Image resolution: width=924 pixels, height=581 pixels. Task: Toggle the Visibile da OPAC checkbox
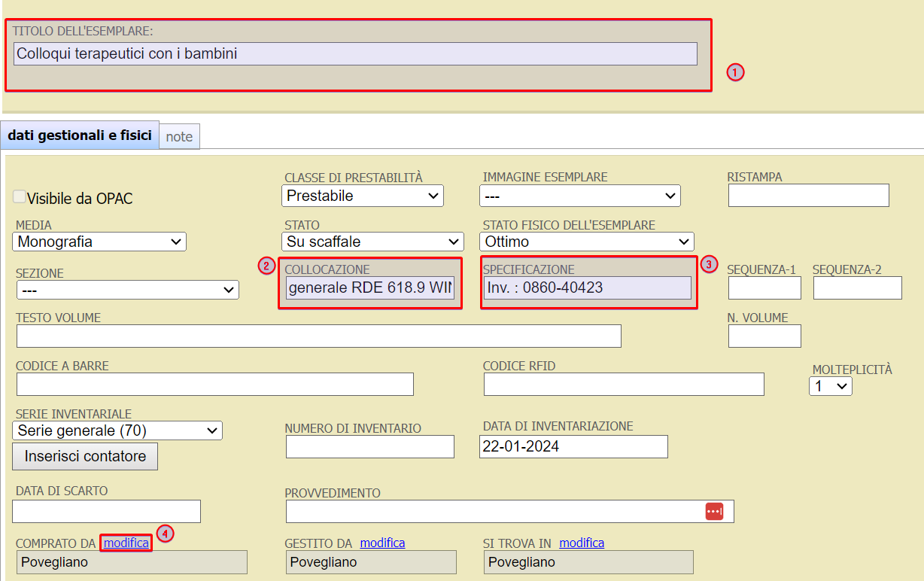(x=20, y=197)
